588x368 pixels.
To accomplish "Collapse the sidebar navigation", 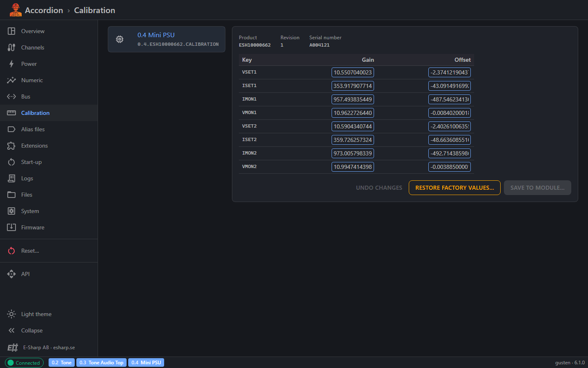I will tap(49, 330).
